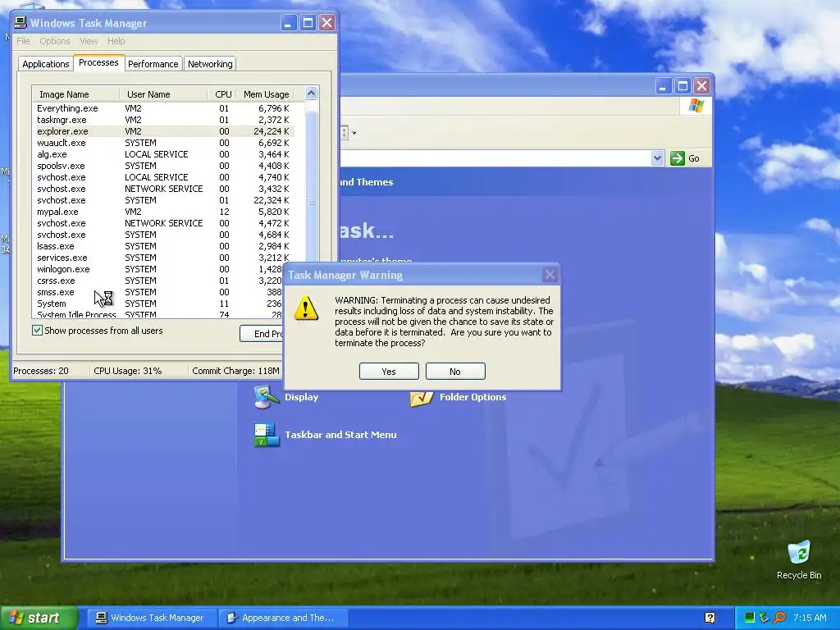Sort processes by User Name column
840x630 pixels.
[163, 94]
